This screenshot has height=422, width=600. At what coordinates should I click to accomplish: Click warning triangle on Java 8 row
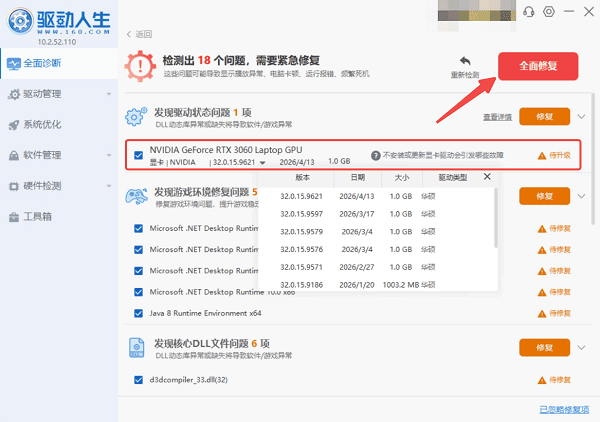coord(542,314)
